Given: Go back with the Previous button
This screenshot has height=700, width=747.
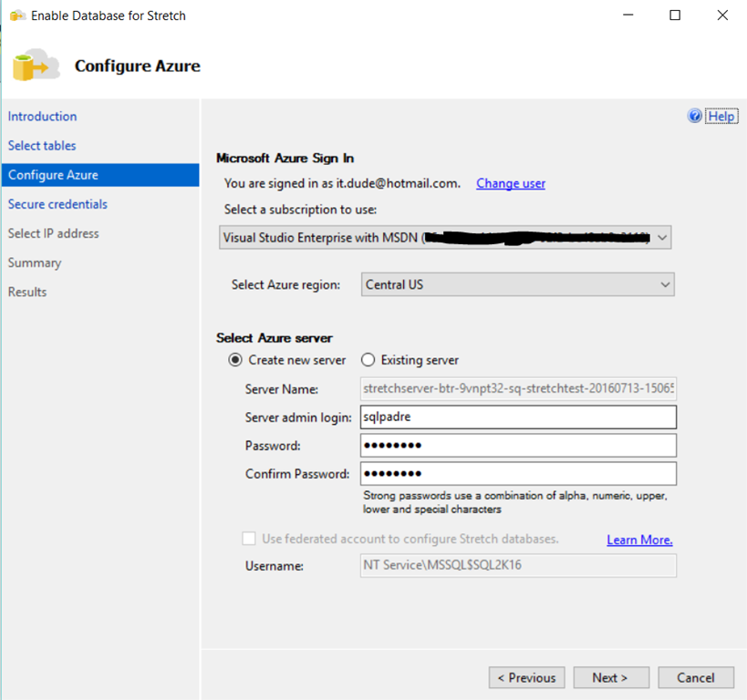Looking at the screenshot, I should click(526, 677).
